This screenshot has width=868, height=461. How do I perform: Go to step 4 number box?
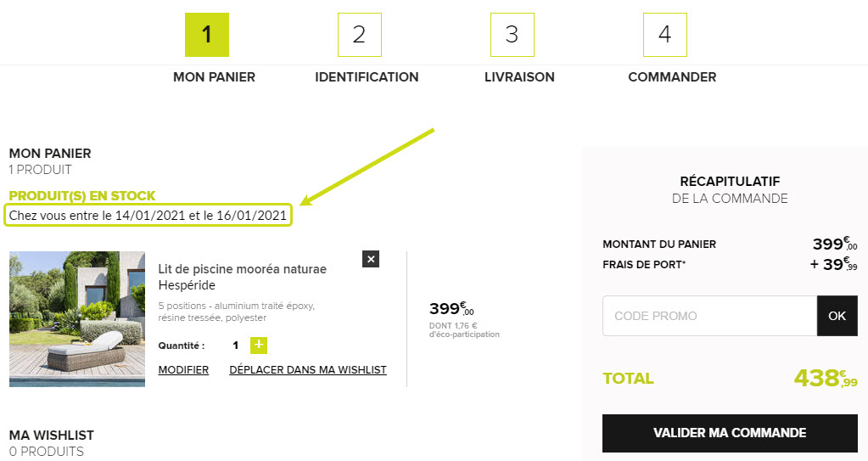665,35
